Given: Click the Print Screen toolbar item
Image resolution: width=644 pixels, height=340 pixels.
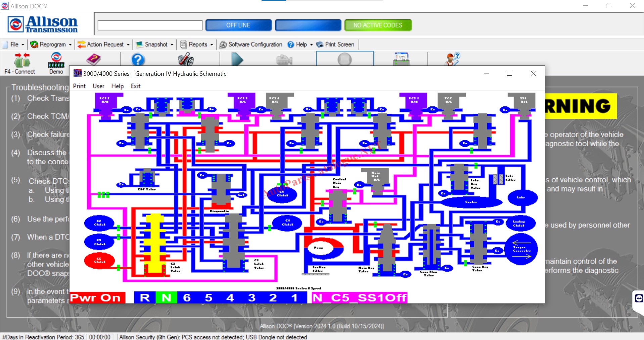Looking at the screenshot, I should click(335, 44).
